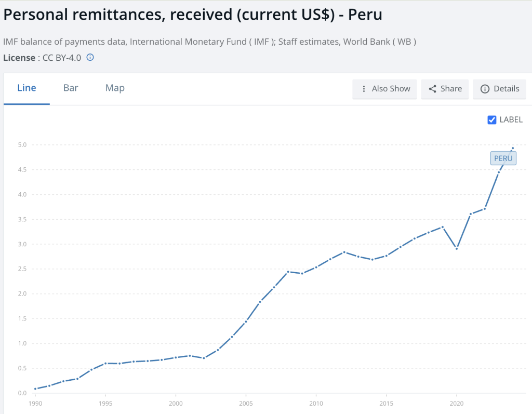Click the Share button

tap(445, 89)
